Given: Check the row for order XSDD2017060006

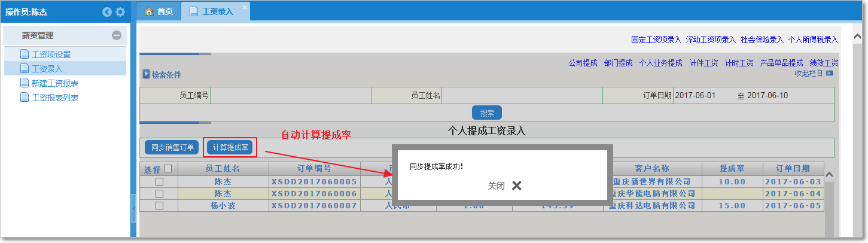Looking at the screenshot, I should click(x=159, y=193).
